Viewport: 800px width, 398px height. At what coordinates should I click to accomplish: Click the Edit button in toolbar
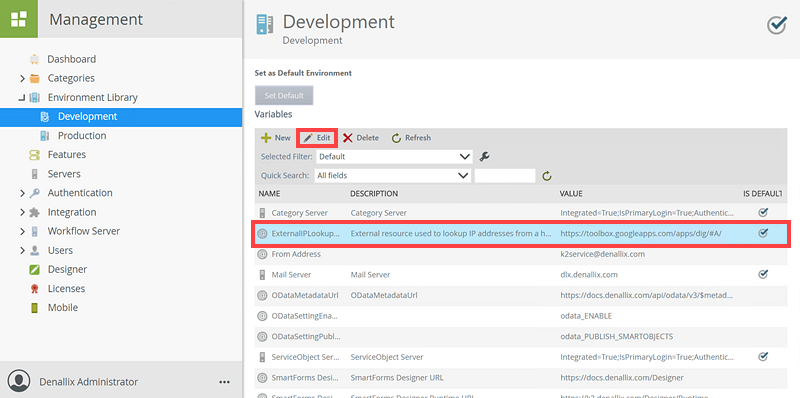pyautogui.click(x=317, y=138)
